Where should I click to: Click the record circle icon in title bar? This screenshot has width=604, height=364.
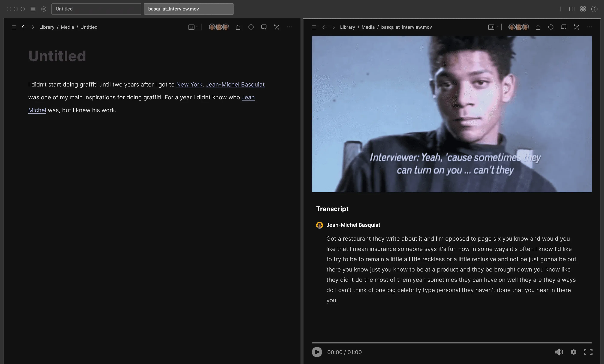44,9
